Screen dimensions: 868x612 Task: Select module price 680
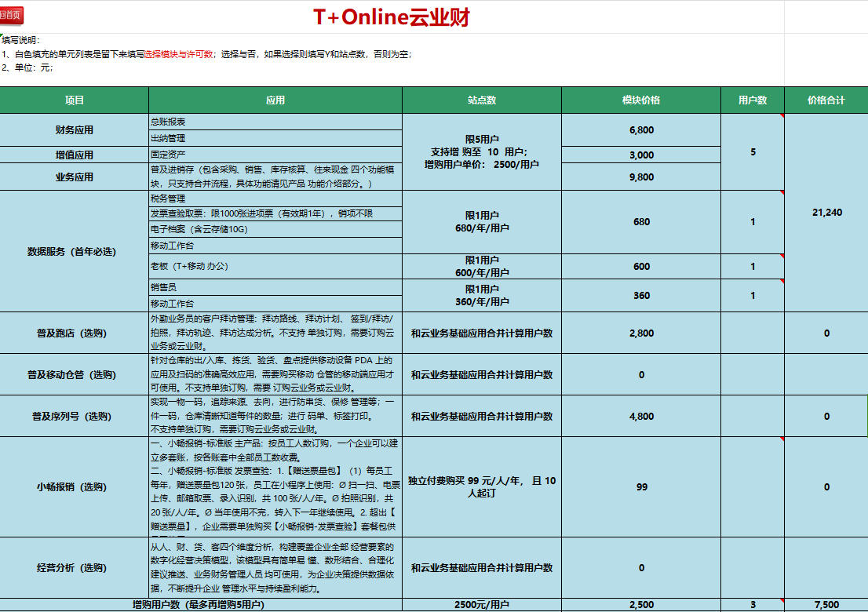coord(641,222)
